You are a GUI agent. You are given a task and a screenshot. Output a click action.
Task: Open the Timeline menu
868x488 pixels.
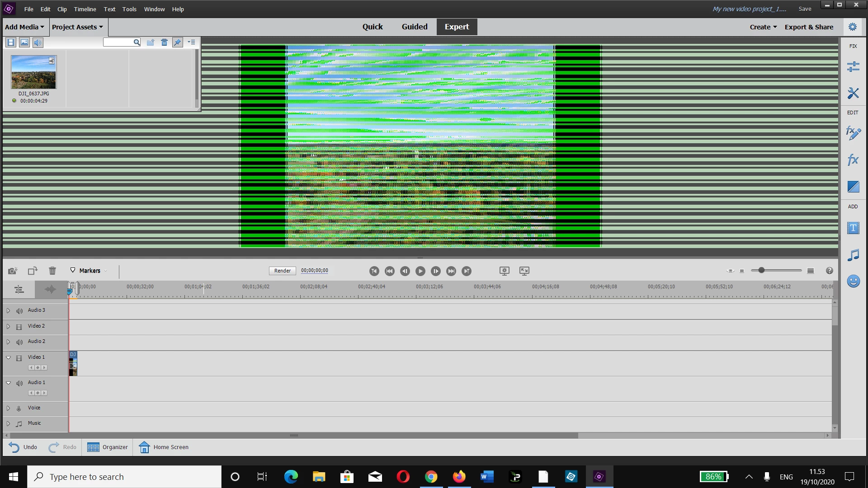[x=85, y=9]
